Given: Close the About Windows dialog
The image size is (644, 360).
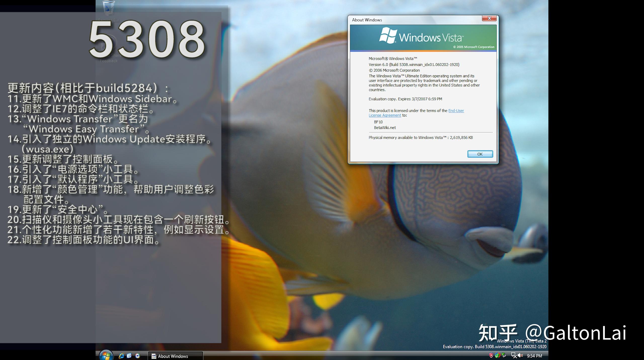Looking at the screenshot, I should click(489, 18).
